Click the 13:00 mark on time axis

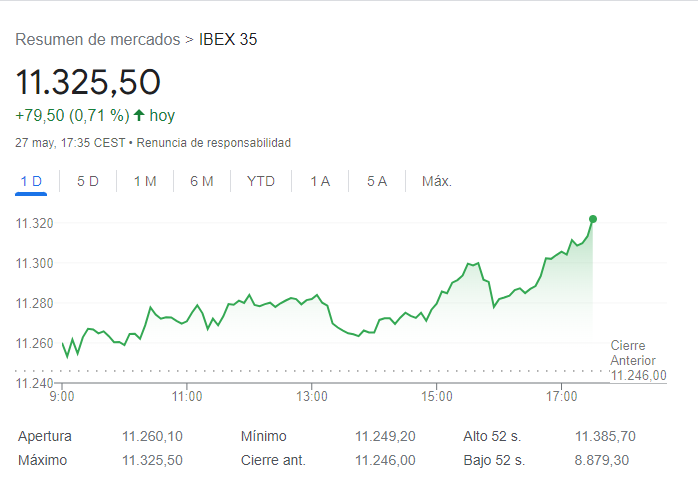click(312, 397)
